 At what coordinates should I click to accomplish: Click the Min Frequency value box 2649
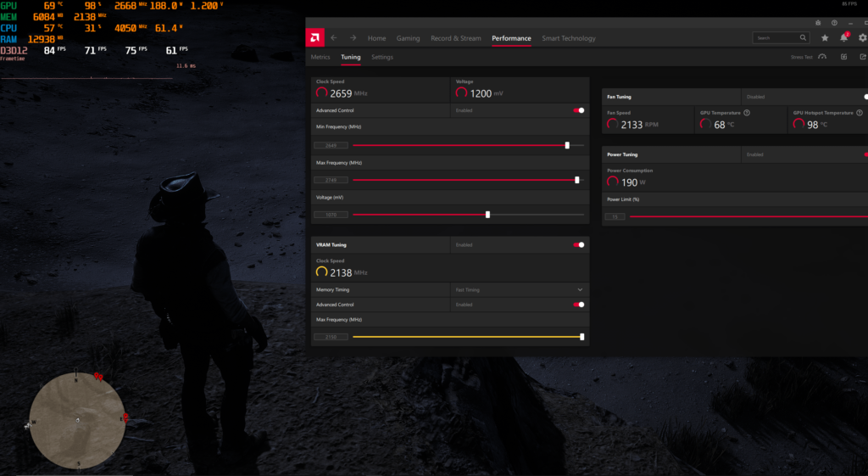tap(331, 145)
